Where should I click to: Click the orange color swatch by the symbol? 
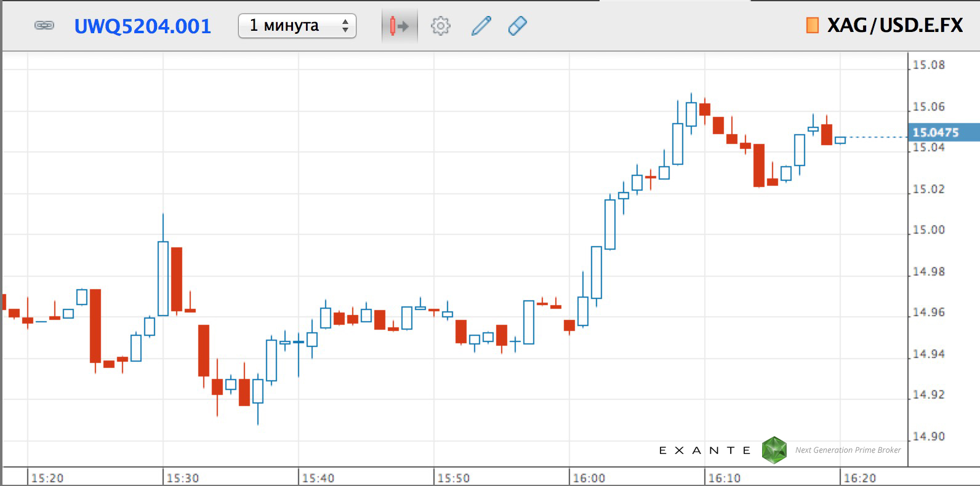tap(812, 25)
